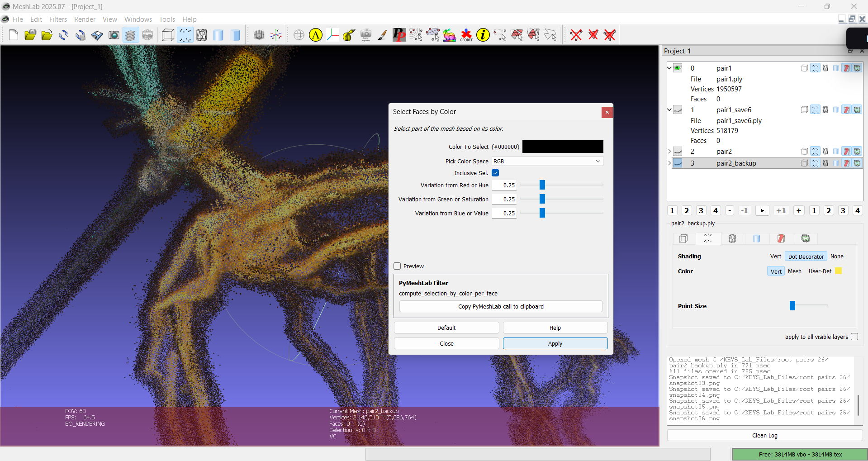Toggle the Show Layer Dialog icon
This screenshot has width=868, height=461.
tap(130, 35)
